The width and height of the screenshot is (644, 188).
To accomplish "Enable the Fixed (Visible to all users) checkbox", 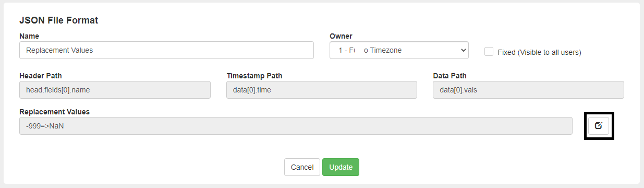I will coord(489,52).
